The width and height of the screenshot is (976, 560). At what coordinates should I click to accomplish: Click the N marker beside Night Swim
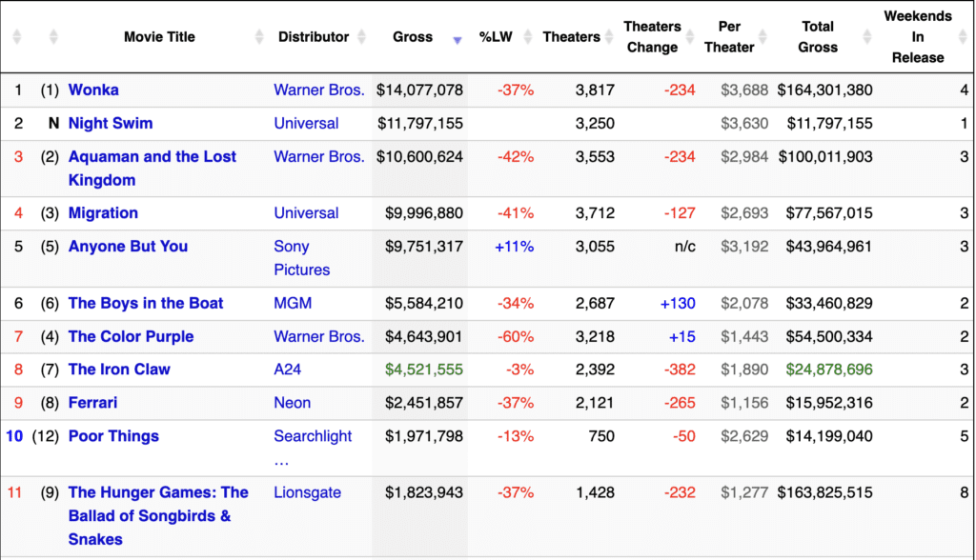coord(54,123)
